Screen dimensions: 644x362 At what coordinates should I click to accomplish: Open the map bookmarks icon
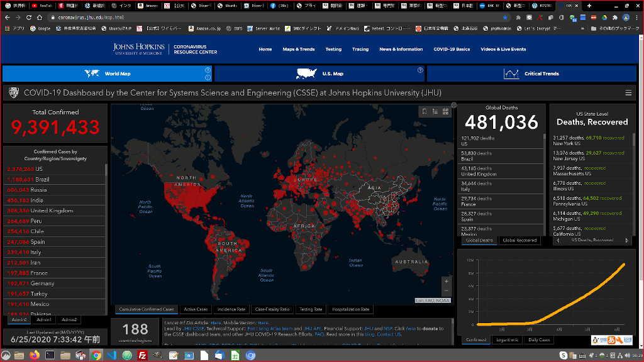point(425,112)
